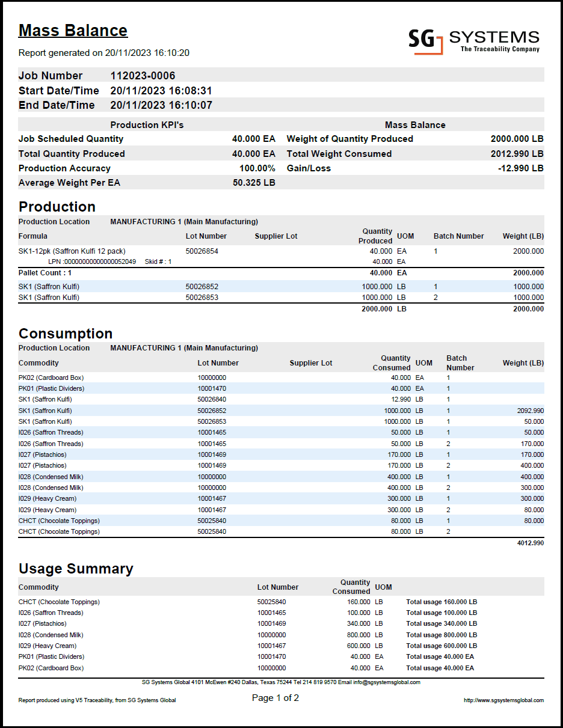Open the www.sgsystemsglobal.com footer link

tap(503, 700)
